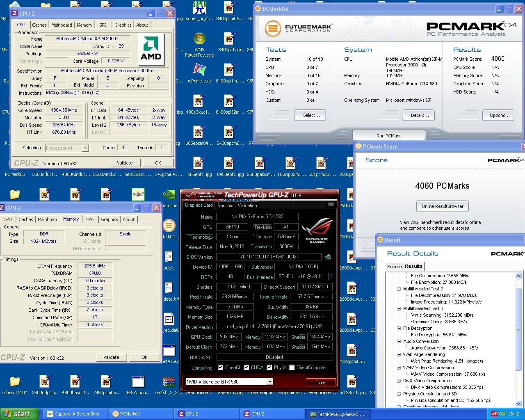Close GPU-Z with the Close button

pyautogui.click(x=321, y=383)
